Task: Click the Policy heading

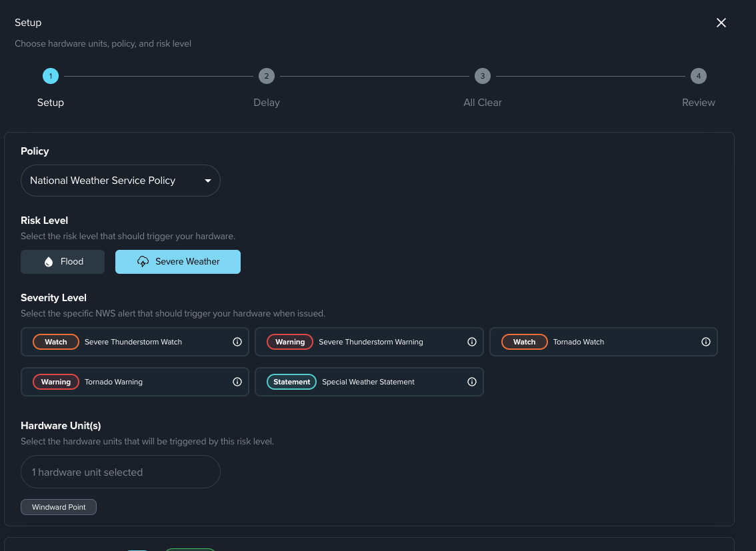Action: (35, 151)
